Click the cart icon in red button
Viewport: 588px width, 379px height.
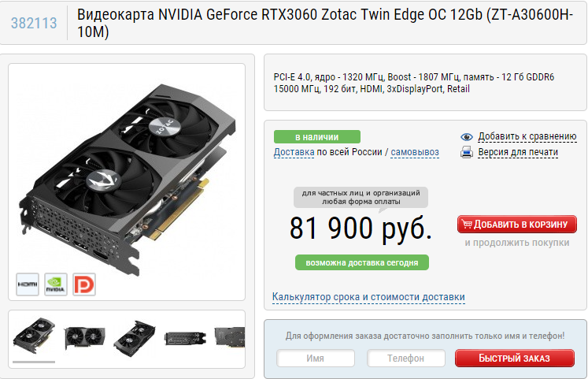[467, 224]
